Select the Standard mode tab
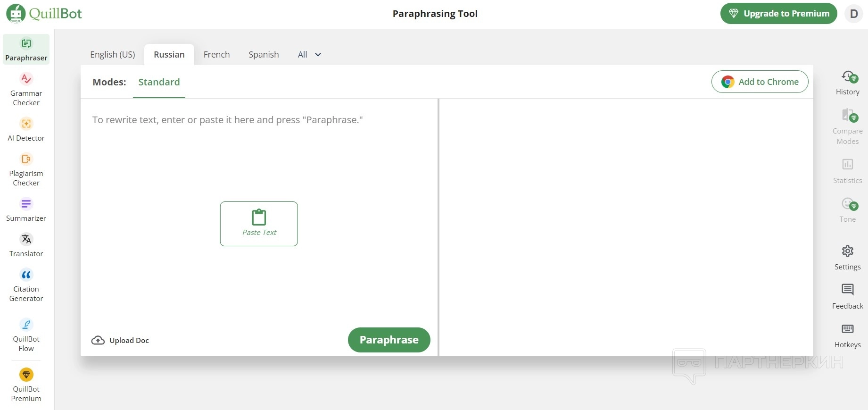The height and width of the screenshot is (410, 868). (x=159, y=82)
